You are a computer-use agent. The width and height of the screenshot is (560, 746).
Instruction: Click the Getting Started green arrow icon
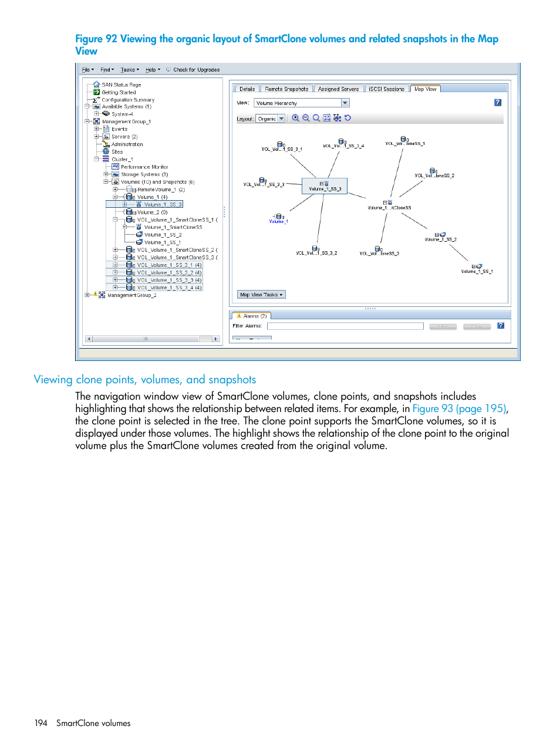[97, 92]
